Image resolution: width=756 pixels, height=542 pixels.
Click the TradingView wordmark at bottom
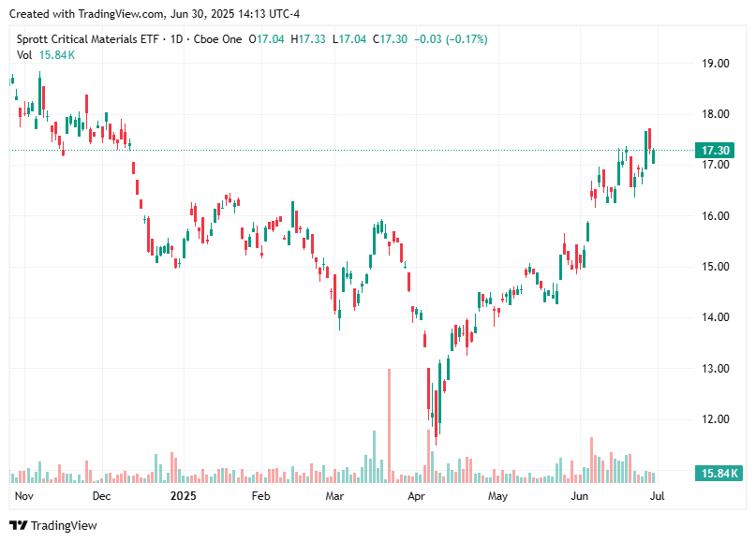pyautogui.click(x=64, y=525)
